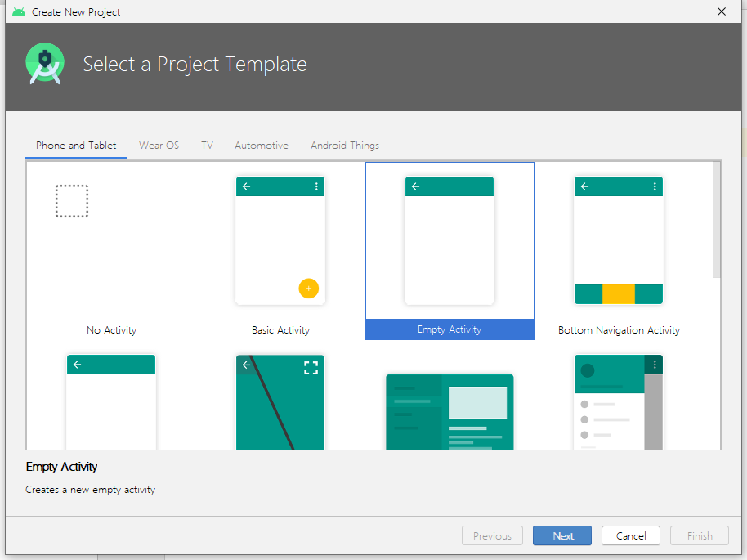Viewport: 747px width, 560px height.
Task: Select the No Activity dotted square template
Action: coord(72,201)
